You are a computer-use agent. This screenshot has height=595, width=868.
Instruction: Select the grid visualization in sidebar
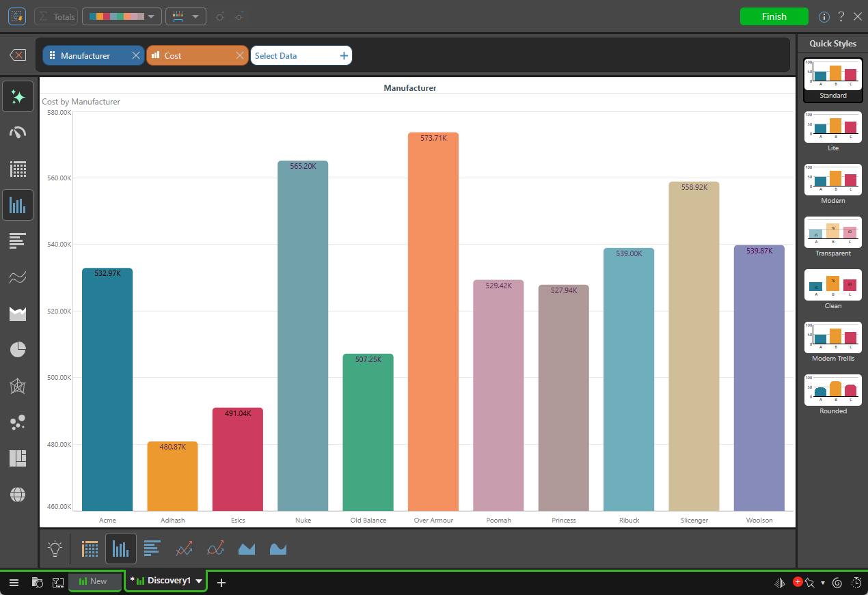pos(18,169)
